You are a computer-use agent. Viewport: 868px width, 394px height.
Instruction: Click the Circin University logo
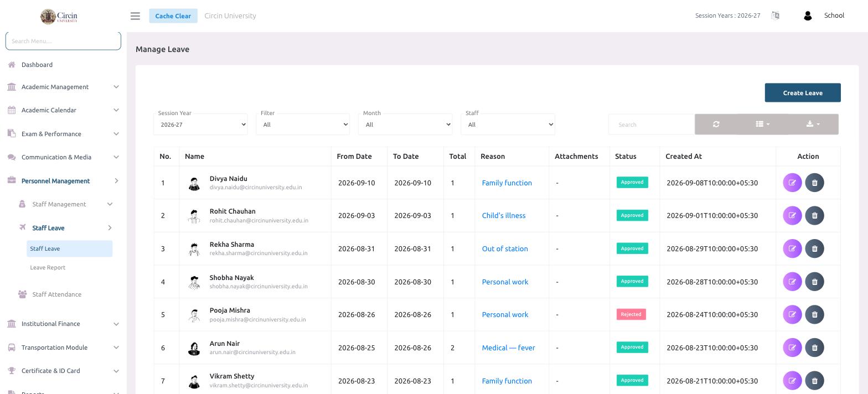(x=59, y=16)
